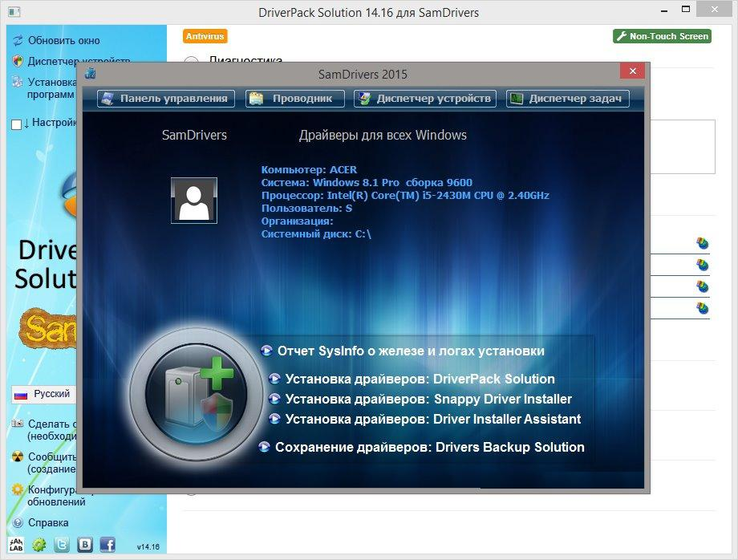Click the user avatar picture
738x560 pixels.
pos(194,200)
